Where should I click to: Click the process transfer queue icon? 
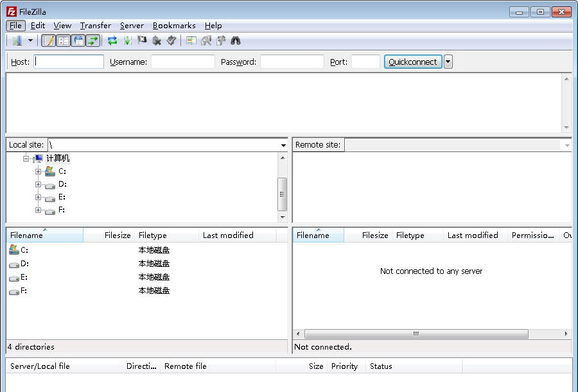[126, 40]
